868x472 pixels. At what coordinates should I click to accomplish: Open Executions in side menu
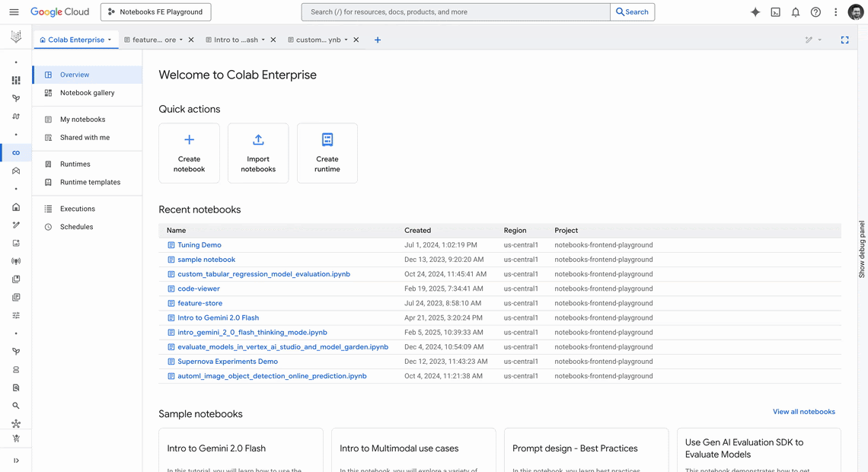coord(87,209)
